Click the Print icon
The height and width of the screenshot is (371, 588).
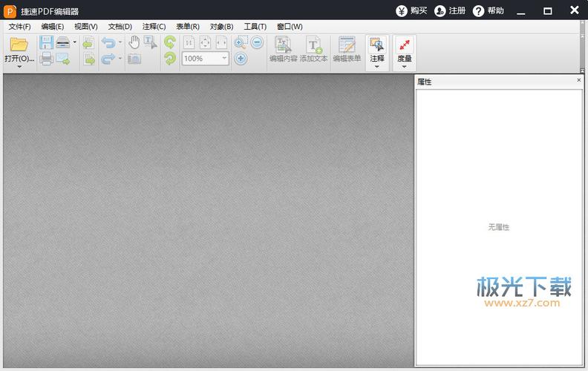pyautogui.click(x=46, y=59)
